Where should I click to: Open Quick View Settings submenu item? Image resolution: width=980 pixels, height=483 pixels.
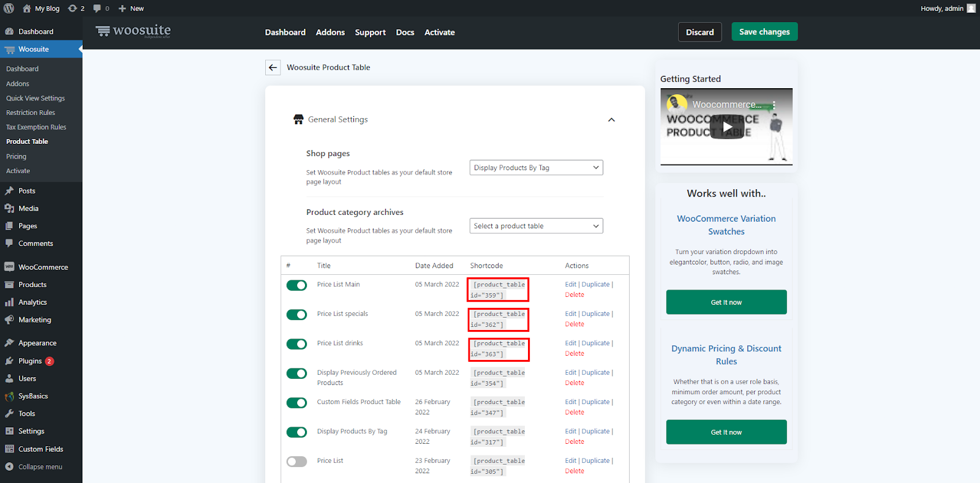pos(36,98)
